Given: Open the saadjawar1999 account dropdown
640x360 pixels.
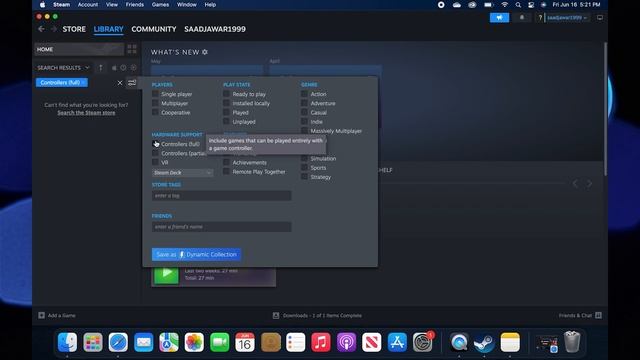Looking at the screenshot, I should click(567, 18).
